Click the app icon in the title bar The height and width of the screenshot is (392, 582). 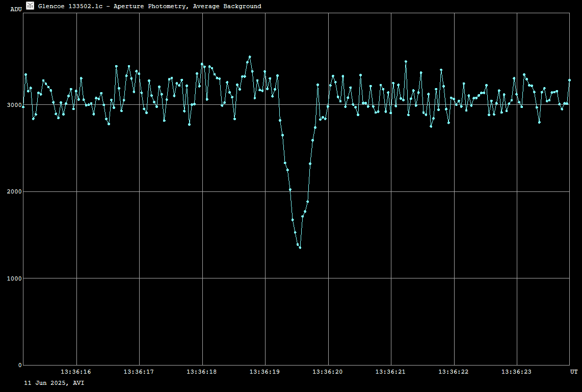[x=30, y=6]
